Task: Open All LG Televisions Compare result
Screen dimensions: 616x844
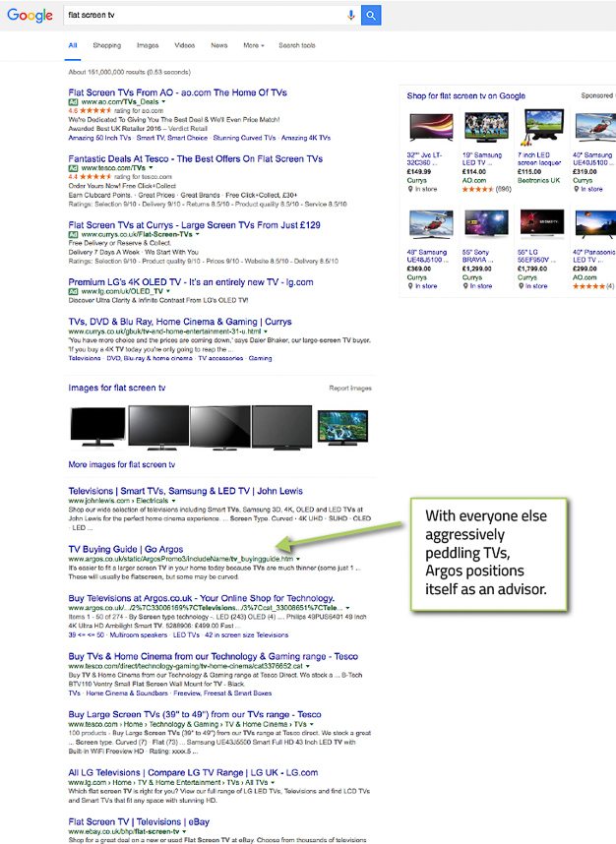Action: (193, 772)
